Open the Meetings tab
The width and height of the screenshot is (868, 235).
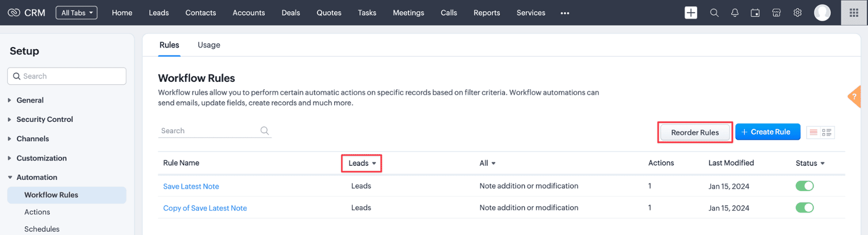[409, 12]
